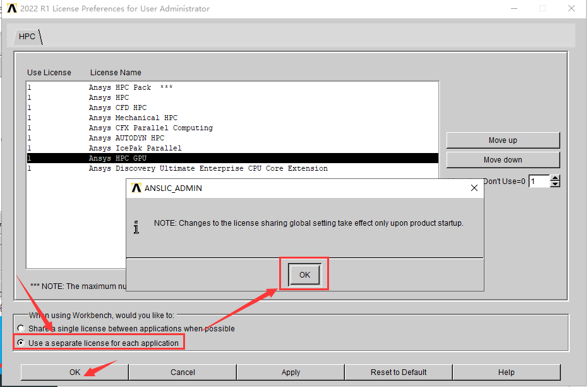Screen dimensions: 588x387
Task: Select share a single license radio option
Action: pyautogui.click(x=21, y=329)
